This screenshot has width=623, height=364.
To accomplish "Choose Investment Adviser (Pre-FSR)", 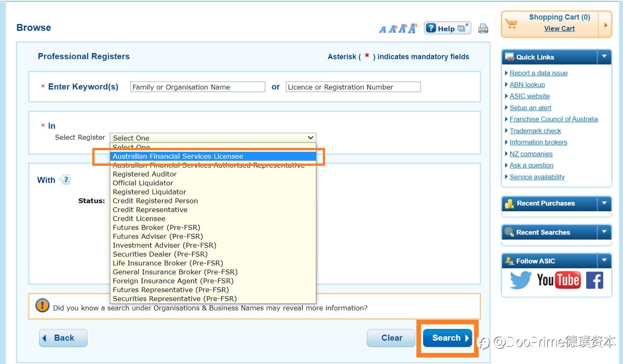I will (x=213, y=245).
